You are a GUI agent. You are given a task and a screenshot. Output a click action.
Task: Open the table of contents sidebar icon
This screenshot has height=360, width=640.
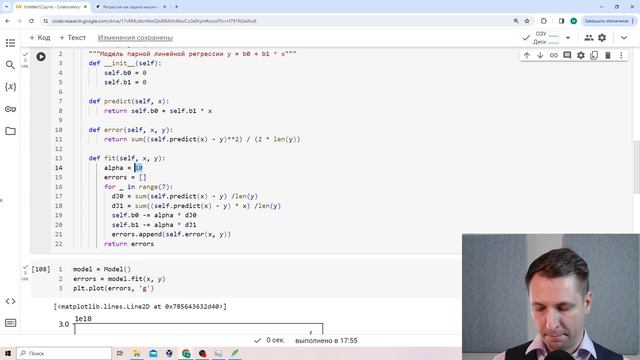coord(10,43)
